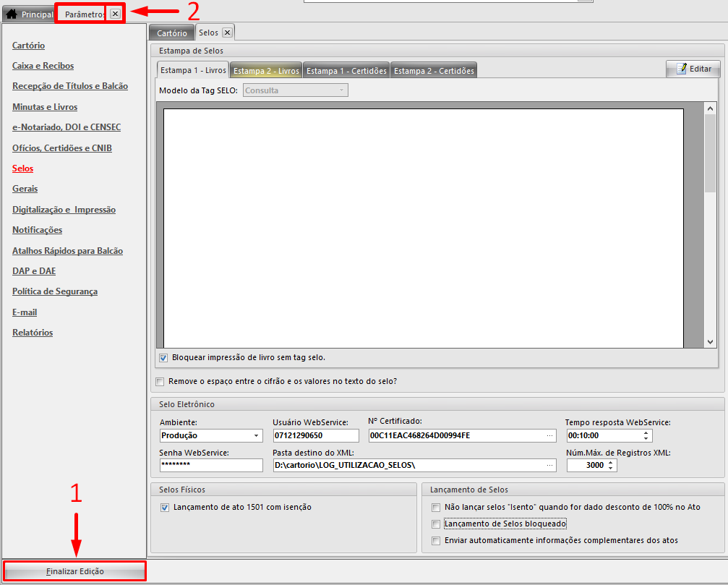Screen dimensions: 728x585
Task: Click the Finalizar Edição button
Action: click(75, 571)
